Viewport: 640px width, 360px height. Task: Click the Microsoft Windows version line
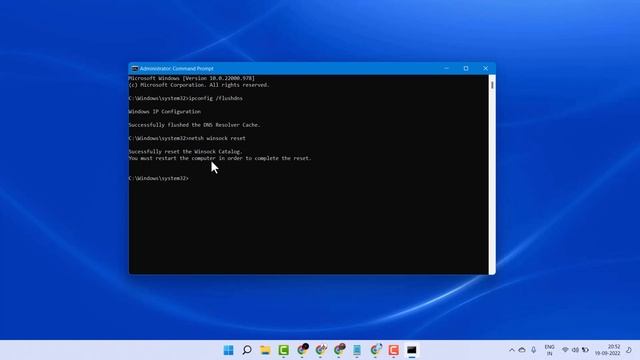coord(191,78)
